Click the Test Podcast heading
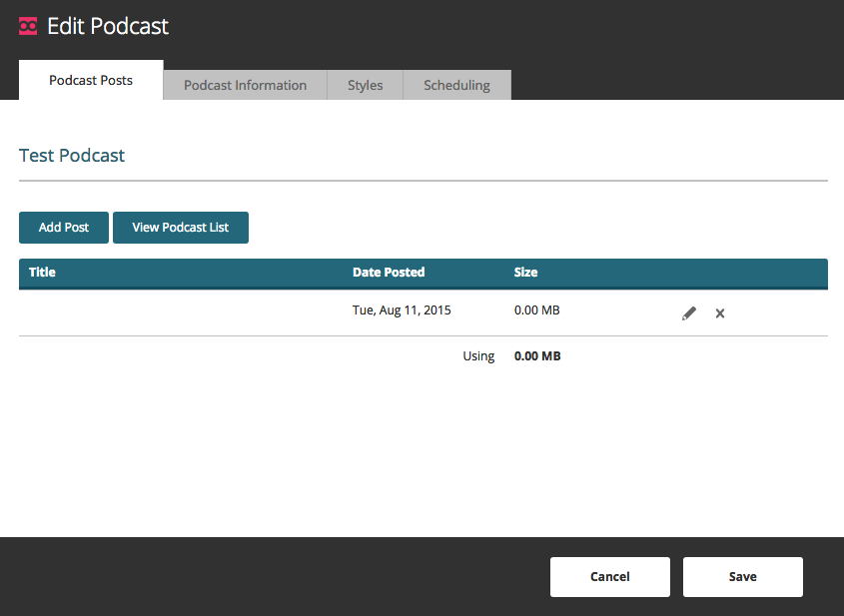 pos(72,156)
